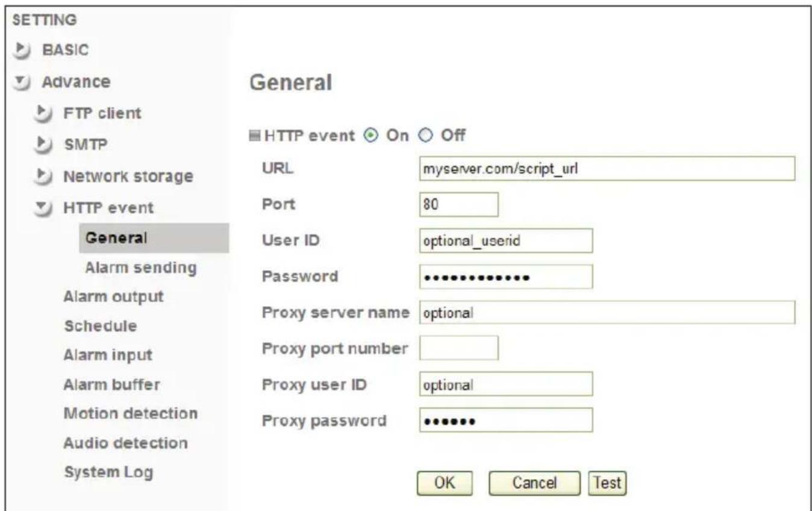
Task: Click the FTP client label
Action: coord(102,113)
